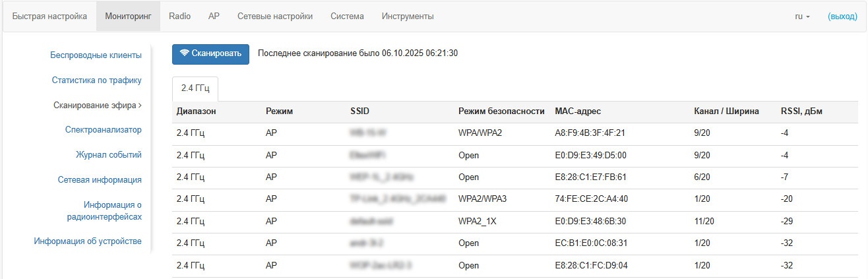868x279 pixels.
Task: Open Статистика по трафику page
Action: point(97,80)
